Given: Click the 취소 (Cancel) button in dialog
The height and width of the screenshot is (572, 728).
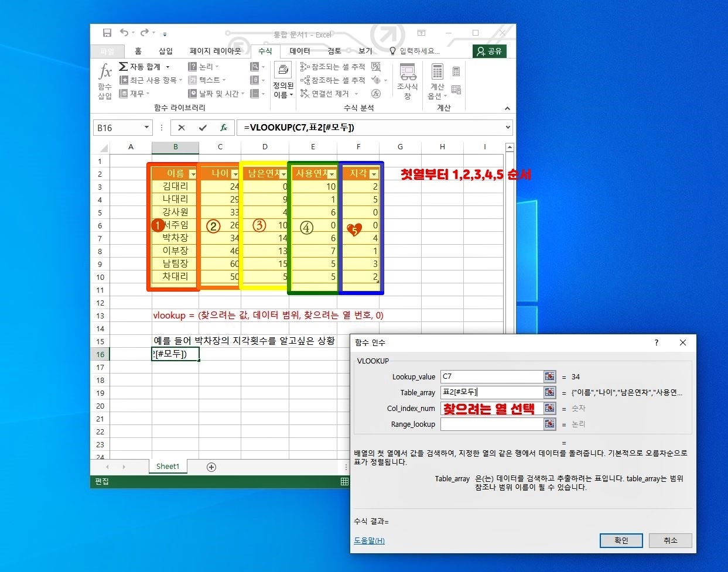Looking at the screenshot, I should [670, 540].
